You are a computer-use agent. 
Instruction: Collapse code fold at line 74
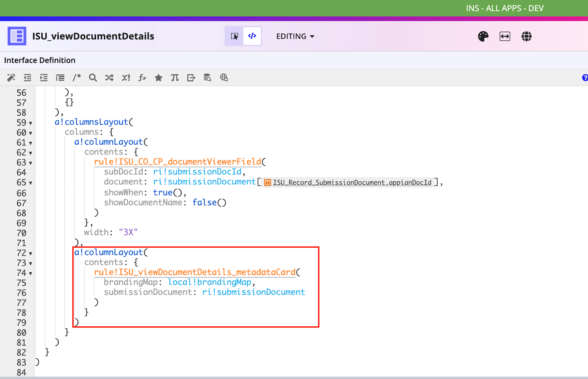31,273
